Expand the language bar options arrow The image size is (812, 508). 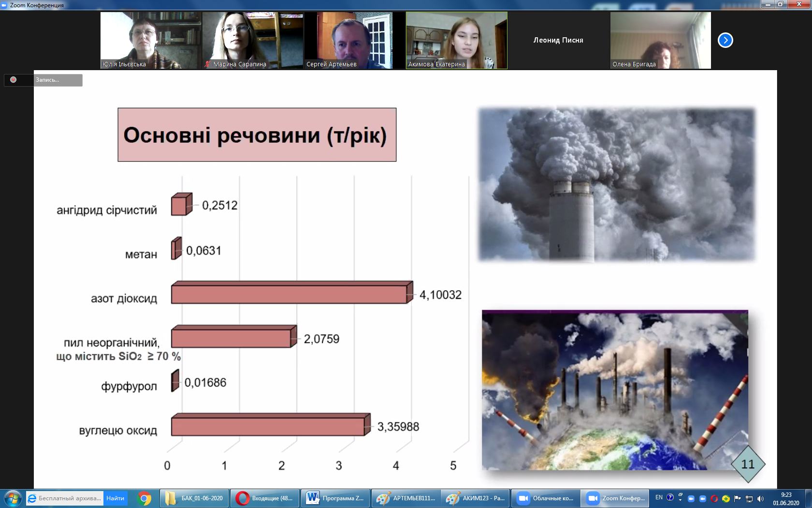coord(680,500)
